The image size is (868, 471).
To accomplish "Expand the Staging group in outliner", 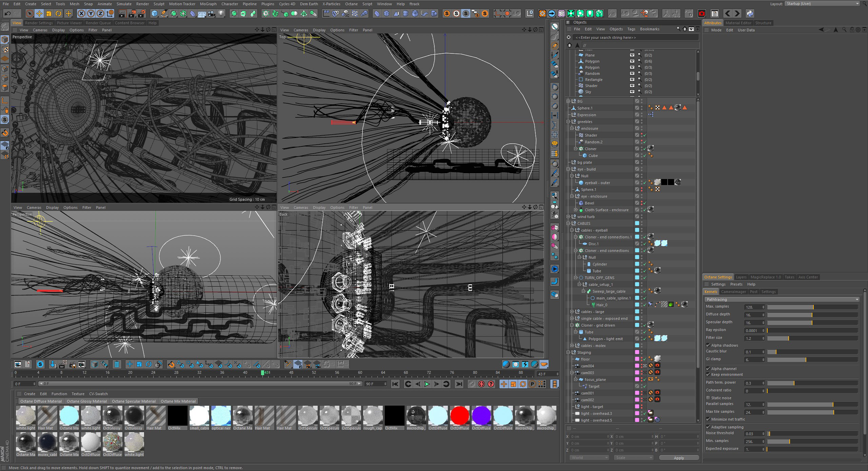I will point(568,352).
